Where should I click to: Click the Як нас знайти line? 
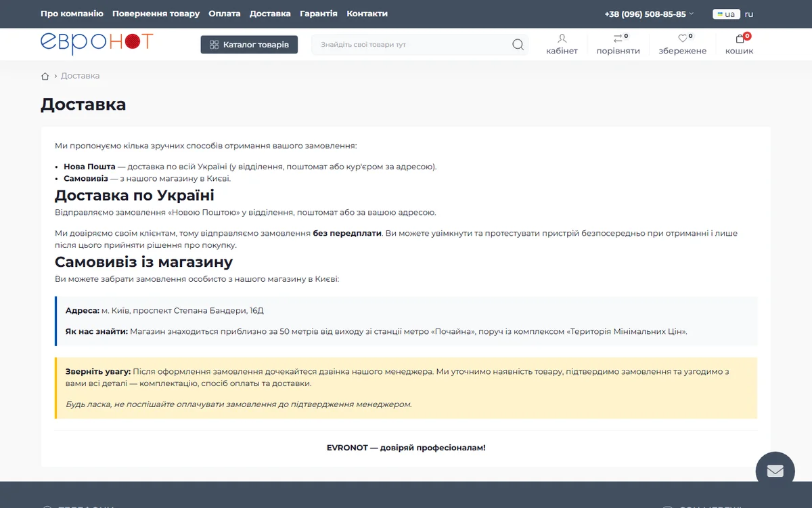click(376, 331)
